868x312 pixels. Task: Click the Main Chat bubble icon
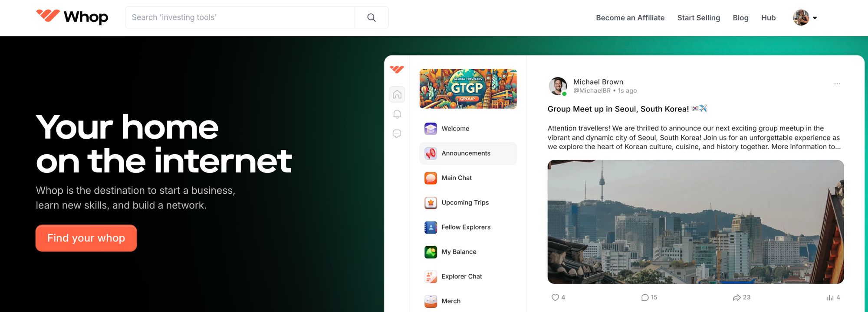pos(431,178)
